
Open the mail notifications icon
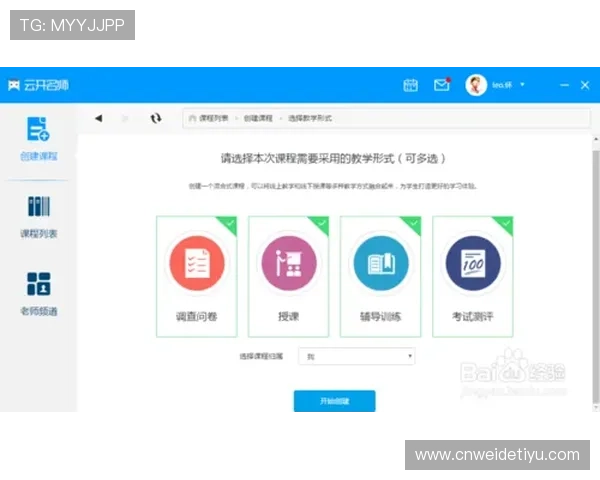[x=442, y=84]
